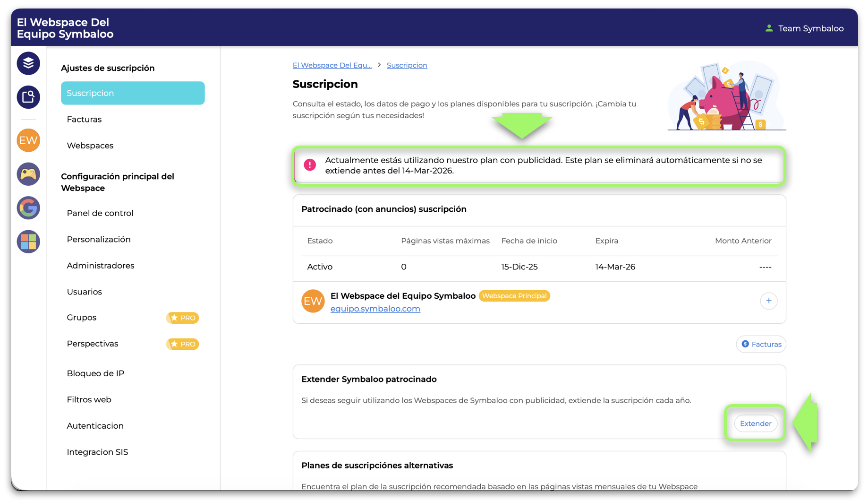Image resolution: width=868 pixels, height=501 pixels.
Task: Click the Suscripcion breadcrumb link
Action: point(407,65)
